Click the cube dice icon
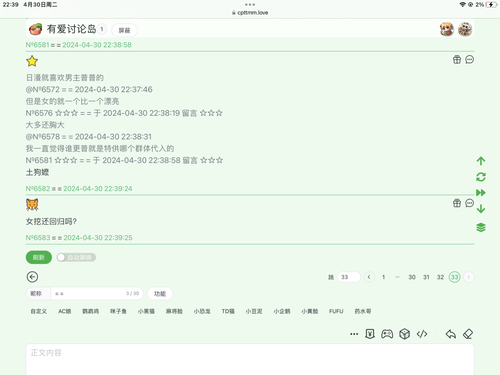This screenshot has width=500, height=375. coord(404,334)
